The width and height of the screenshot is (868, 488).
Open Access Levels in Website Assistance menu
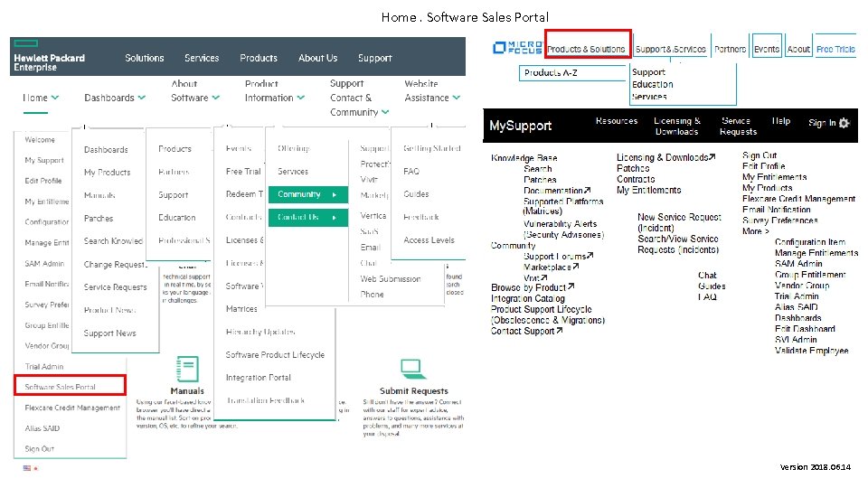(x=429, y=240)
